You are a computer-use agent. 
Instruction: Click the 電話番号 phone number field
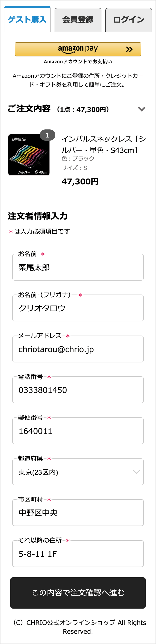coord(78,390)
